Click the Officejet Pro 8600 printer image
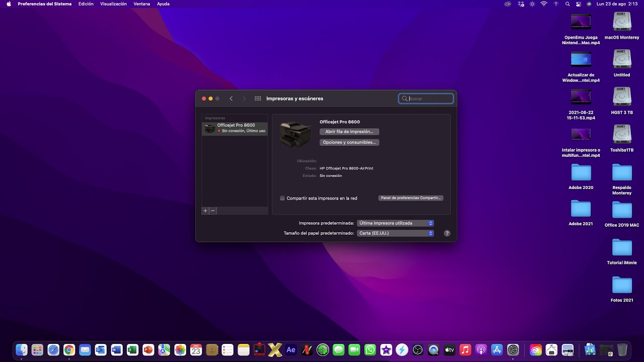Screen dimensions: 644x362 point(296,134)
